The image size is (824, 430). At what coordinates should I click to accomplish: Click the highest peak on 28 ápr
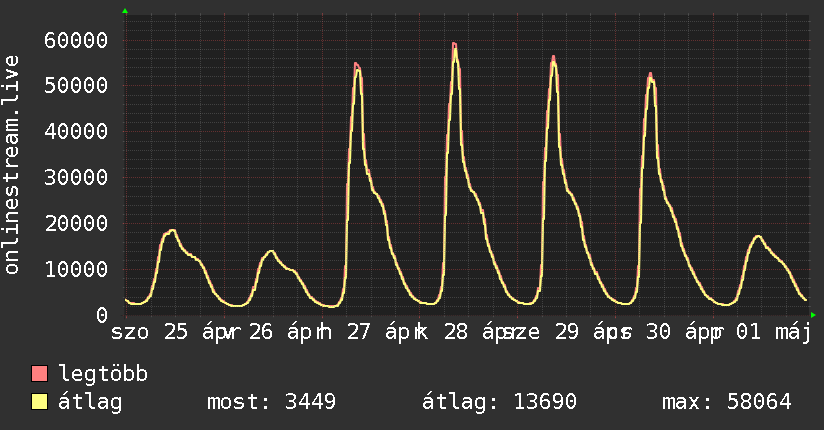pos(455,44)
